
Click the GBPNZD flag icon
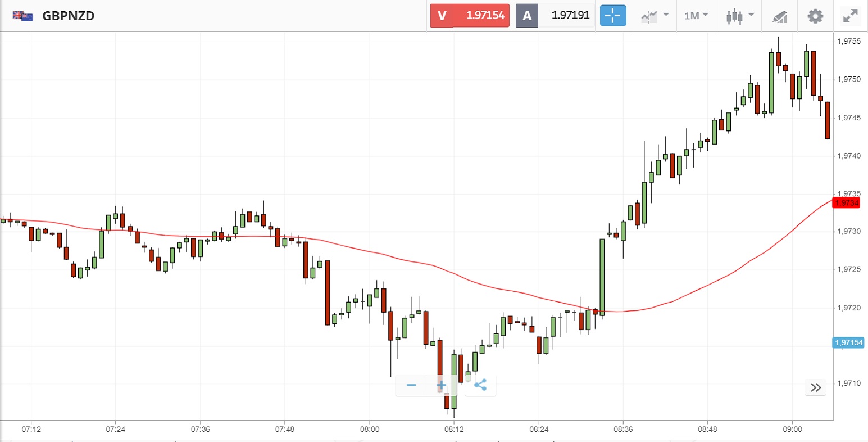point(23,16)
